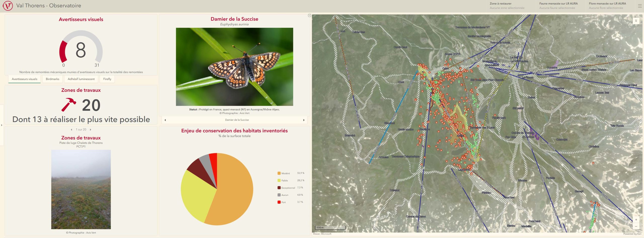The height and width of the screenshot is (238, 644).
Task: Open the hamburger menu in header
Action: coord(640,6)
